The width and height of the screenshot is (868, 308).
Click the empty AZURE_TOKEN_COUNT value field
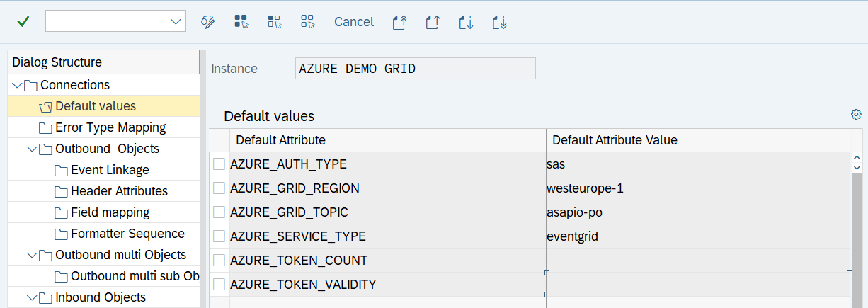699,261
